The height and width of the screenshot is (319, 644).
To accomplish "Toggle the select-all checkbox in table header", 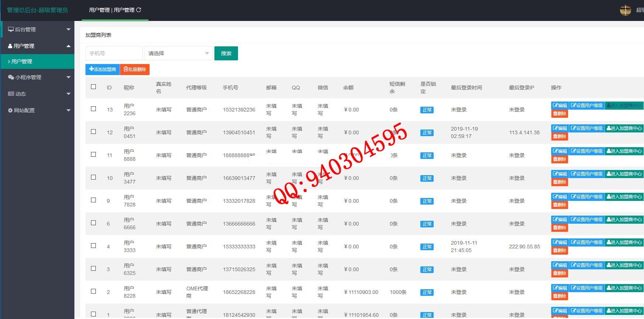I will pos(94,87).
